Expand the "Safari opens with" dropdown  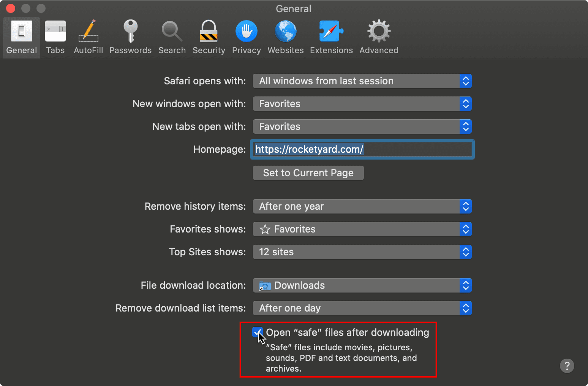point(362,81)
